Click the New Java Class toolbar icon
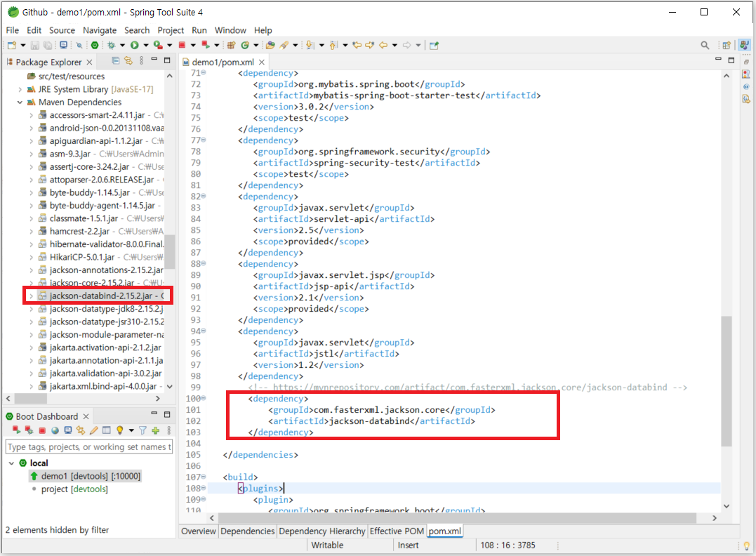This screenshot has height=556, width=756. [x=245, y=46]
